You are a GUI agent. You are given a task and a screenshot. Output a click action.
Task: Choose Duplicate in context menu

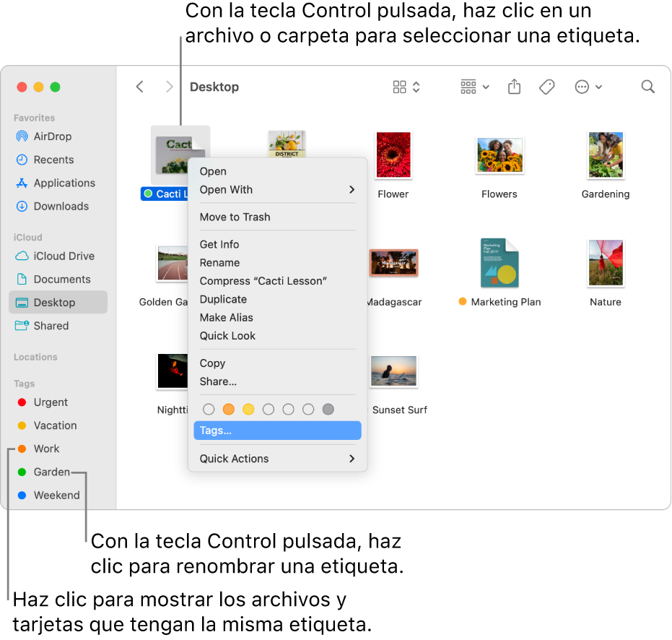277,299
